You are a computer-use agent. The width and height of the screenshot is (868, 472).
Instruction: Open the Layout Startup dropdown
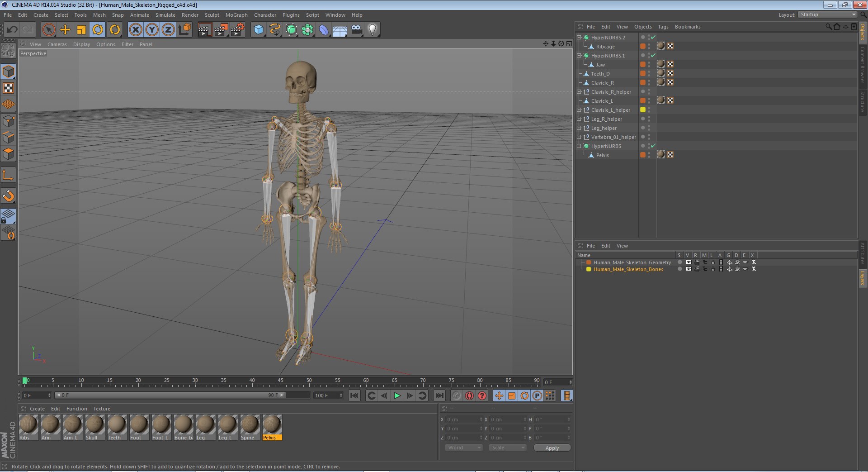pos(827,15)
